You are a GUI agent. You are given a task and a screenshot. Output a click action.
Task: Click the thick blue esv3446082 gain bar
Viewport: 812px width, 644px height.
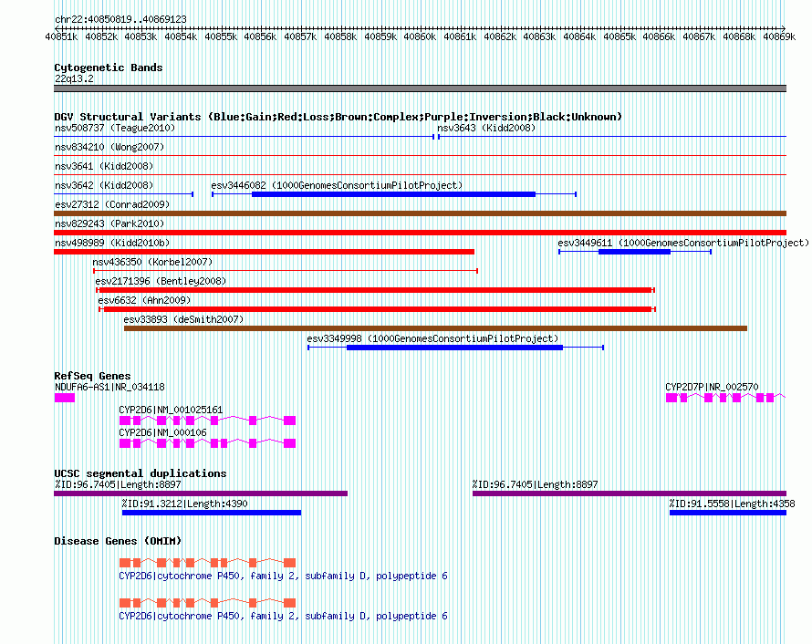point(393,194)
